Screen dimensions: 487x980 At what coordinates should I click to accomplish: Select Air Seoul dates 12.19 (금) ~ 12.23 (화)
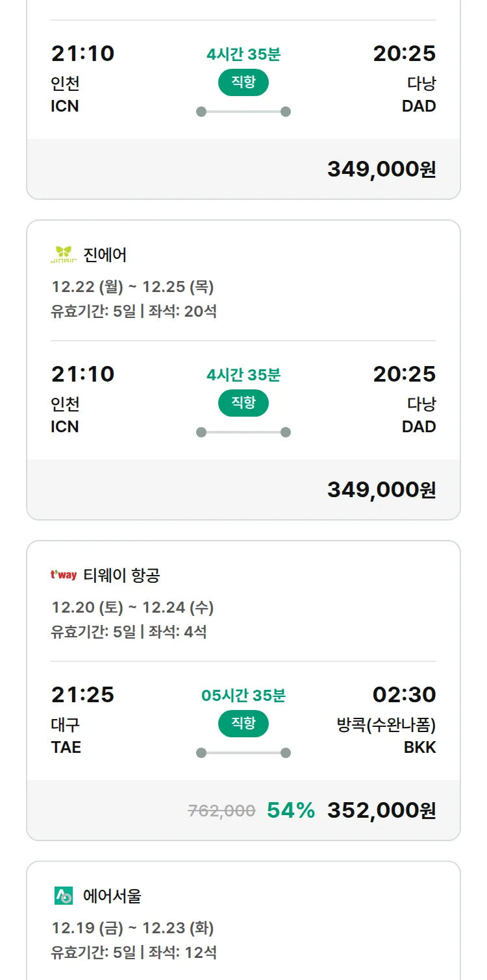click(x=132, y=928)
